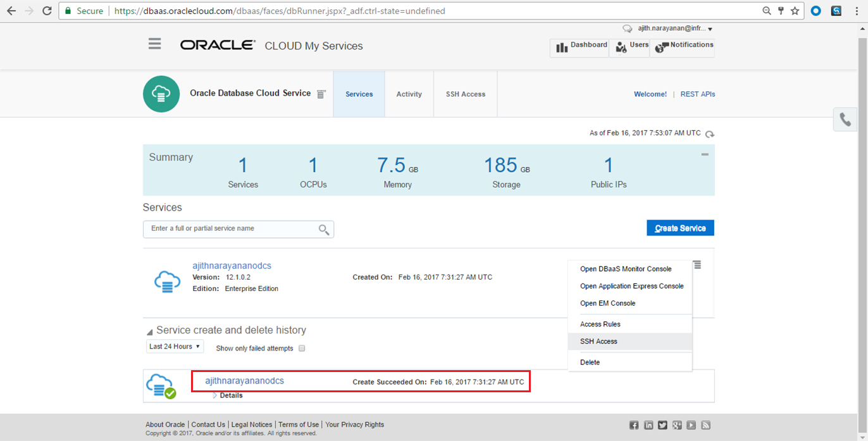Open ajithnarayananodcs service link in Services list
This screenshot has height=441, width=868.
(x=232, y=266)
